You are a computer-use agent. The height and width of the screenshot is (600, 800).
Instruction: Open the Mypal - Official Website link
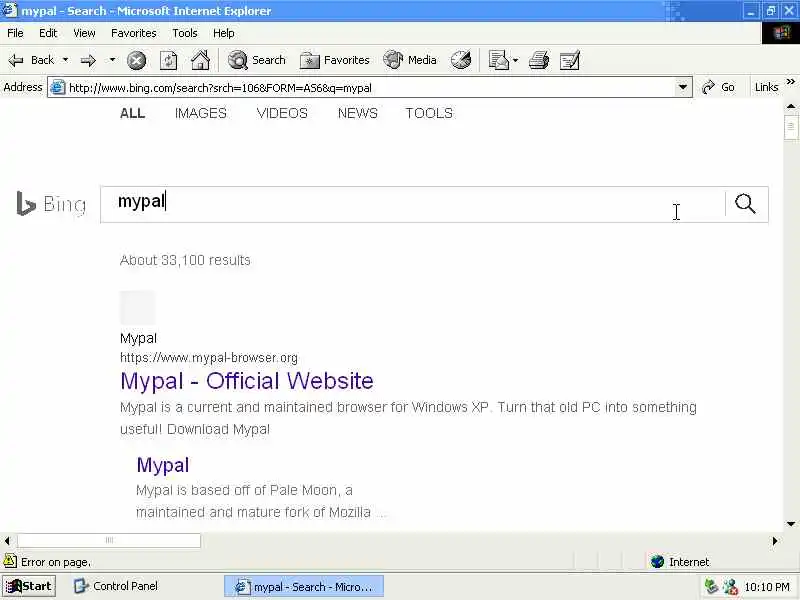pyautogui.click(x=247, y=381)
